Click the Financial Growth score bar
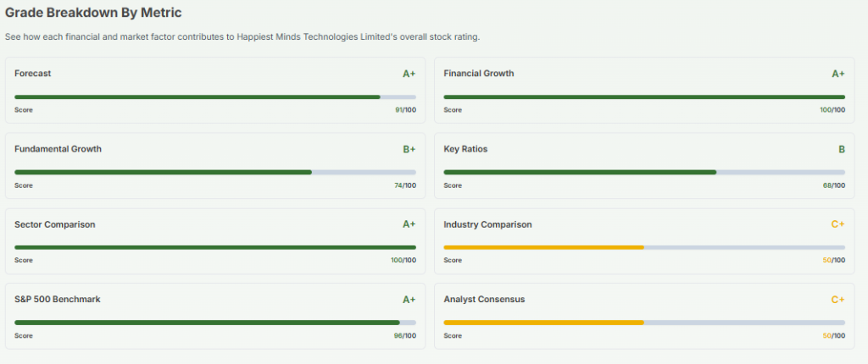 tap(644, 97)
